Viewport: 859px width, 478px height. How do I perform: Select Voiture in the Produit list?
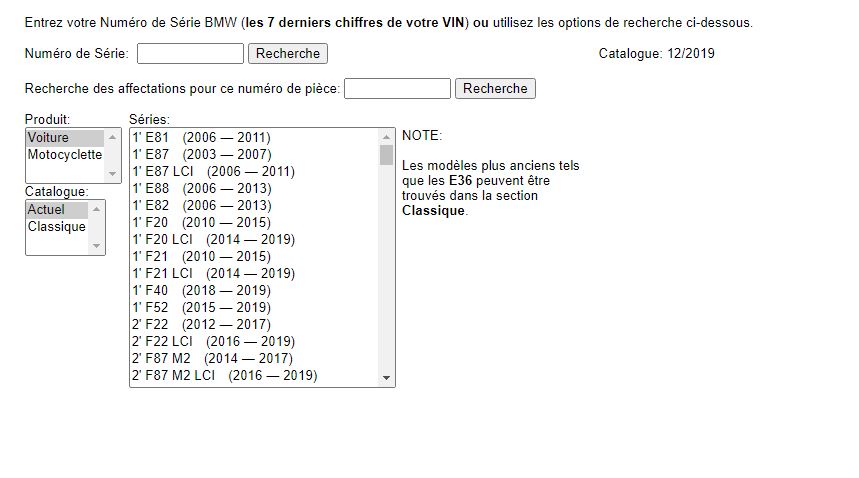(x=64, y=138)
